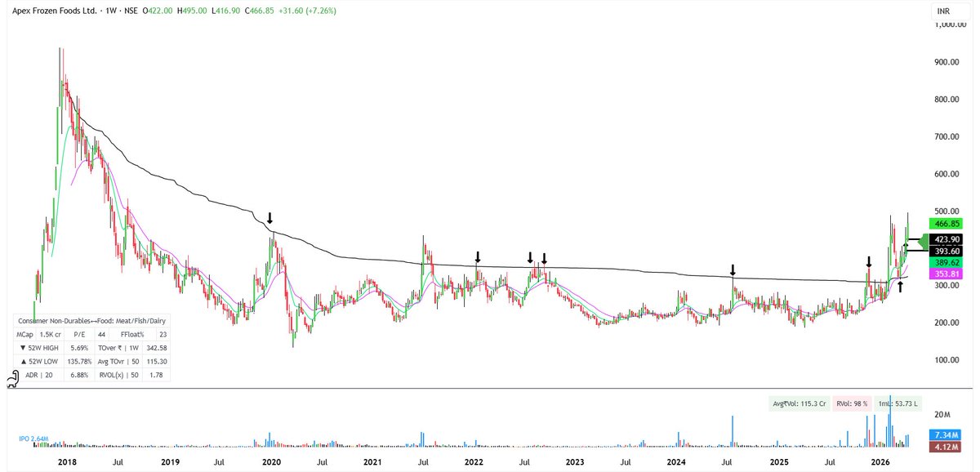This screenshot has height=472, width=980.
Task: Click the 5.69% value cell
Action: coord(79,348)
